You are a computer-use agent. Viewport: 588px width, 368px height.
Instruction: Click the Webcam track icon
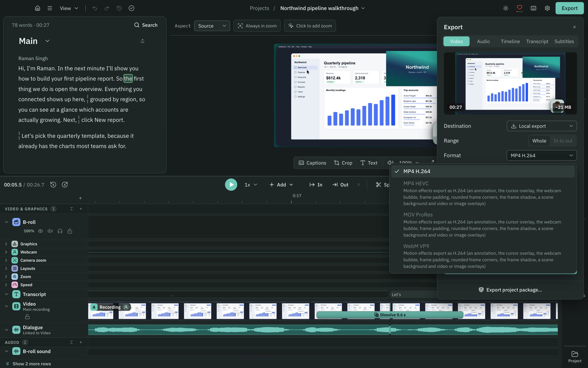pyautogui.click(x=15, y=252)
